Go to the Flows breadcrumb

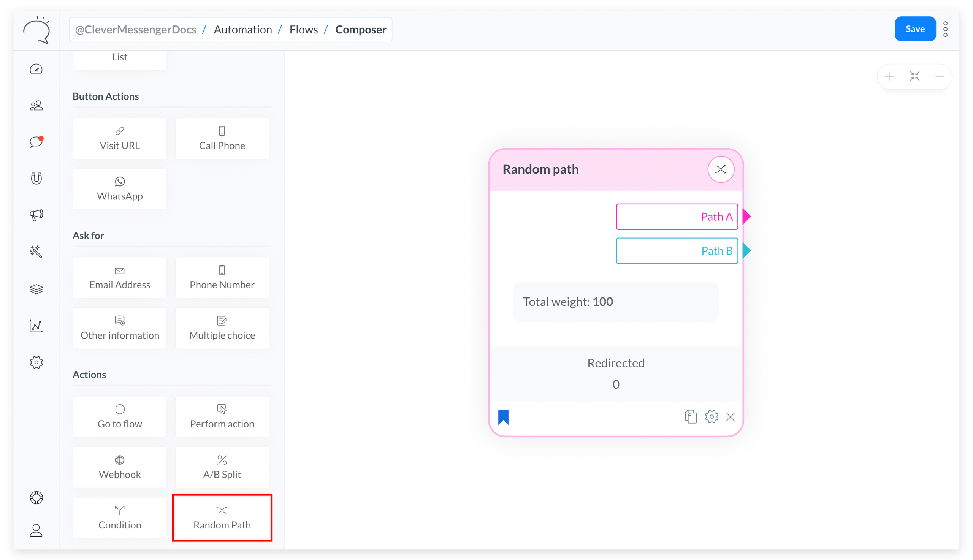click(x=303, y=29)
